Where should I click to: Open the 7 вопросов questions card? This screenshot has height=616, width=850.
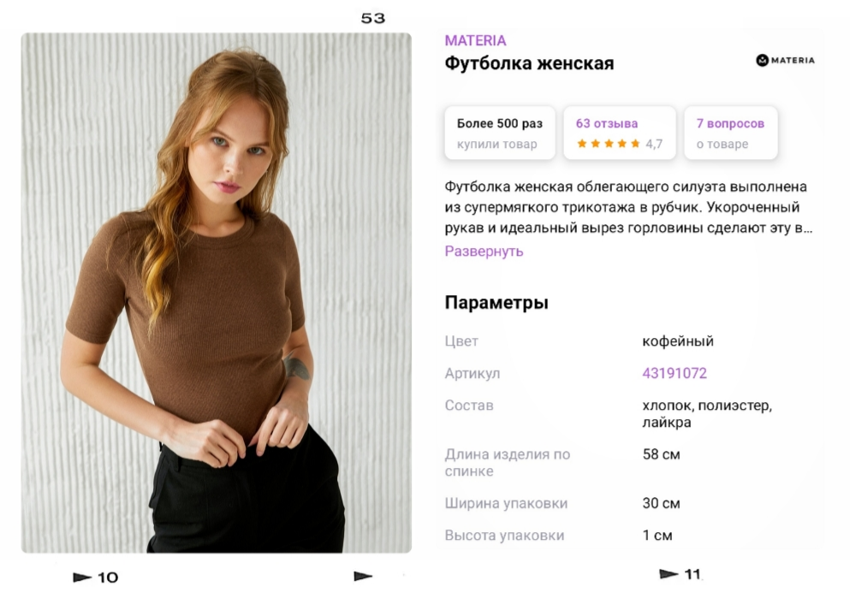pyautogui.click(x=731, y=133)
